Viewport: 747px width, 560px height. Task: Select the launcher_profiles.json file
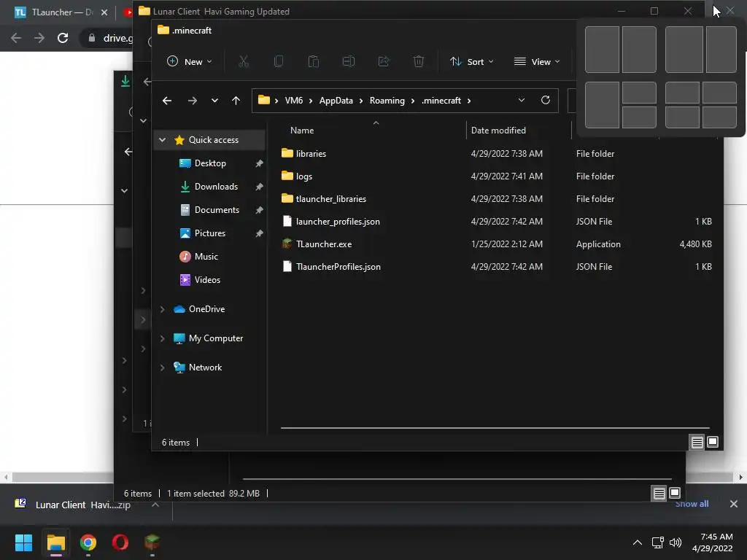[338, 222]
